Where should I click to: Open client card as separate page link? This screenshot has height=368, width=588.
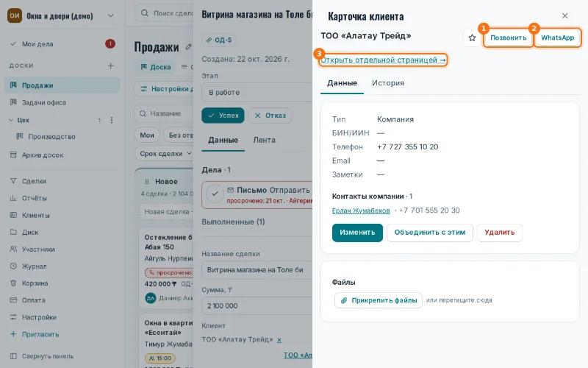pyautogui.click(x=383, y=60)
